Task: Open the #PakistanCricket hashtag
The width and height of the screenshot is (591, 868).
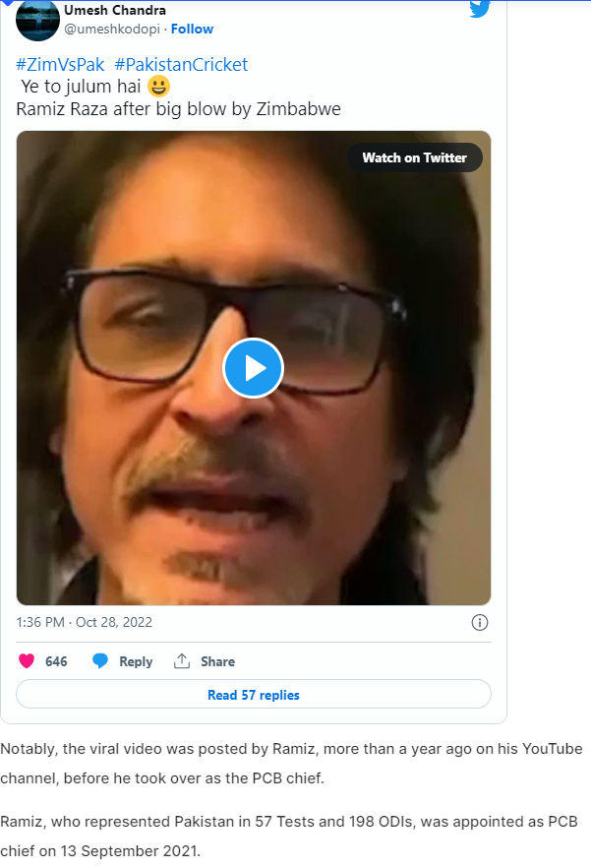Action: [x=181, y=65]
